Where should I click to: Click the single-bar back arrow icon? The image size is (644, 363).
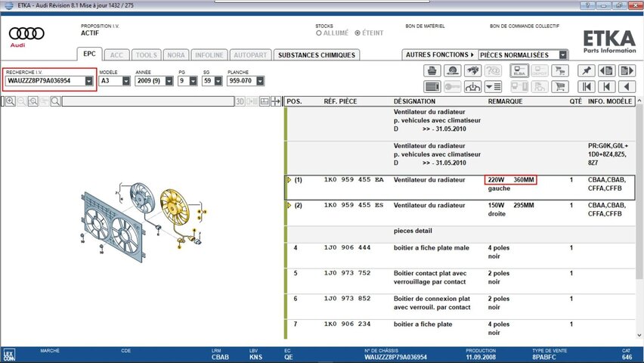click(x=607, y=87)
